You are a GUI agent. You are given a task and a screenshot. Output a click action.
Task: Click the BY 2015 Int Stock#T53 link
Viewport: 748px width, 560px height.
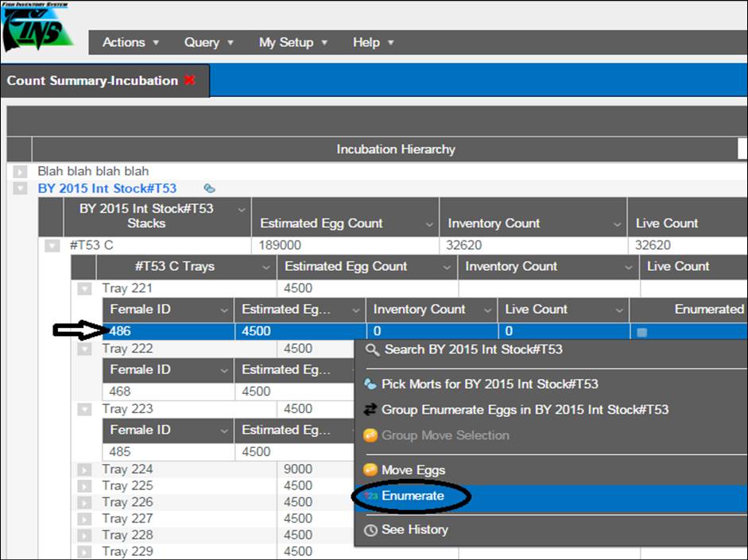pyautogui.click(x=107, y=189)
